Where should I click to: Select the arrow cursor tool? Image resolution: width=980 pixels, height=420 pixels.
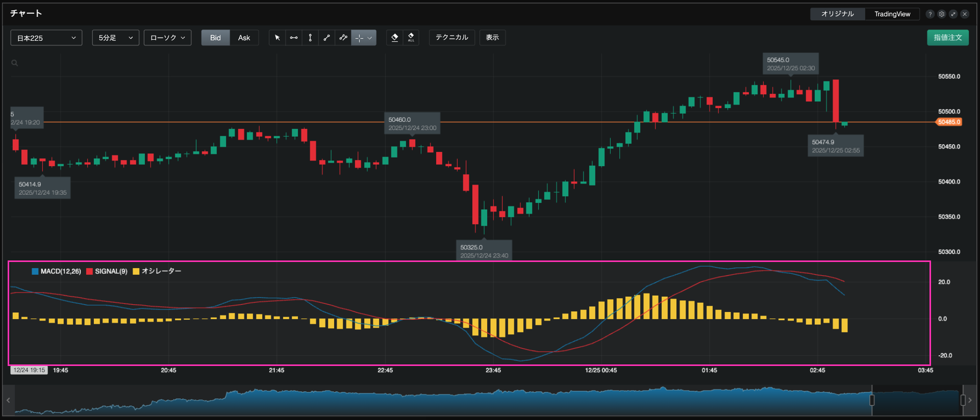pos(277,38)
